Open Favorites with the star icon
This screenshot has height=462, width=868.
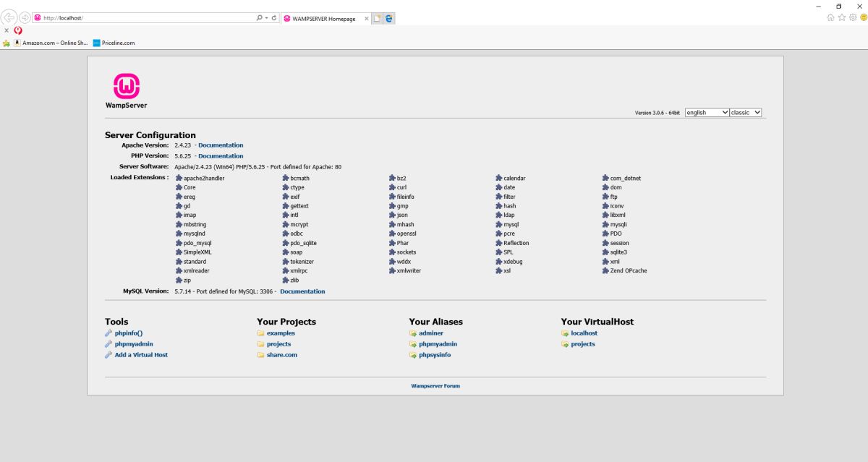[842, 17]
